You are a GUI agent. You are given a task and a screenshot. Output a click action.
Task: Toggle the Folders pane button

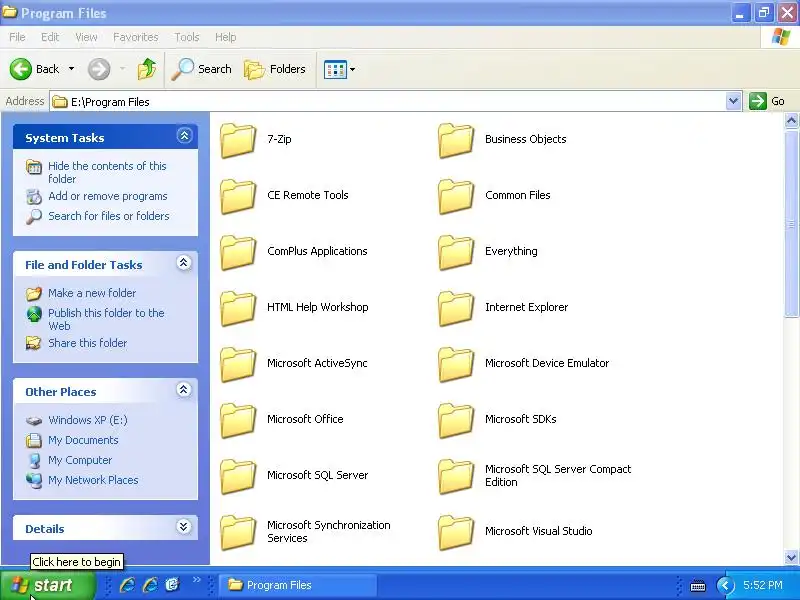[x=275, y=69]
